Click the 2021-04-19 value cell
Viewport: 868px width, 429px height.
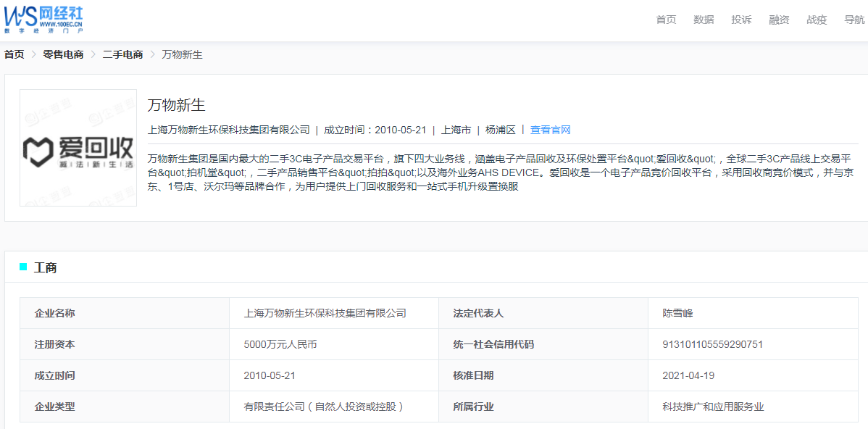pos(753,375)
